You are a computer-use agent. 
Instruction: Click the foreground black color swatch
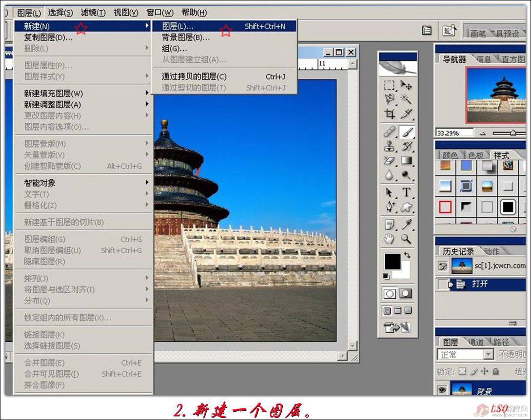tap(393, 262)
